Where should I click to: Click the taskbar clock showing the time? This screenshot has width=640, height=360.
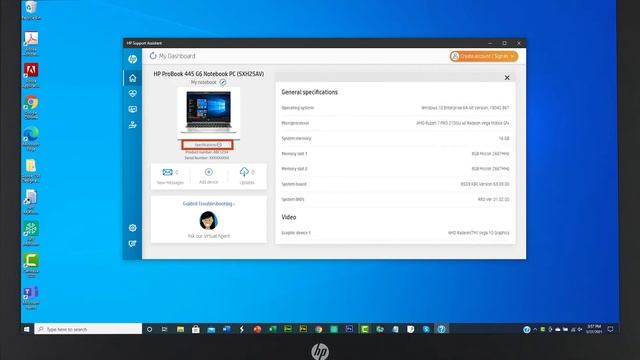coord(594,329)
